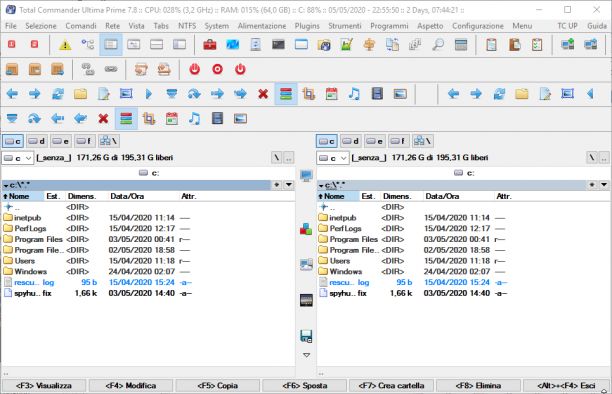Open the left panel directory history arrow
612x394 pixels.
(x=289, y=185)
